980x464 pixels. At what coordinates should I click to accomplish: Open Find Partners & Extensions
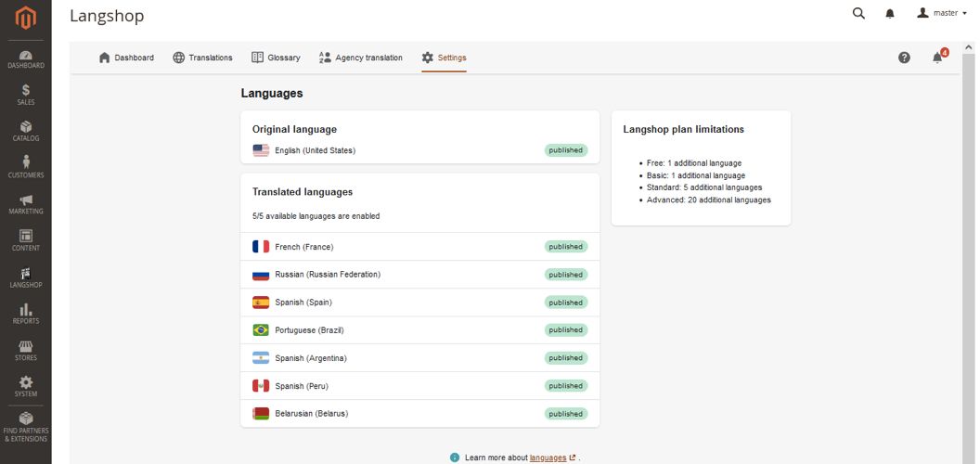click(x=26, y=427)
